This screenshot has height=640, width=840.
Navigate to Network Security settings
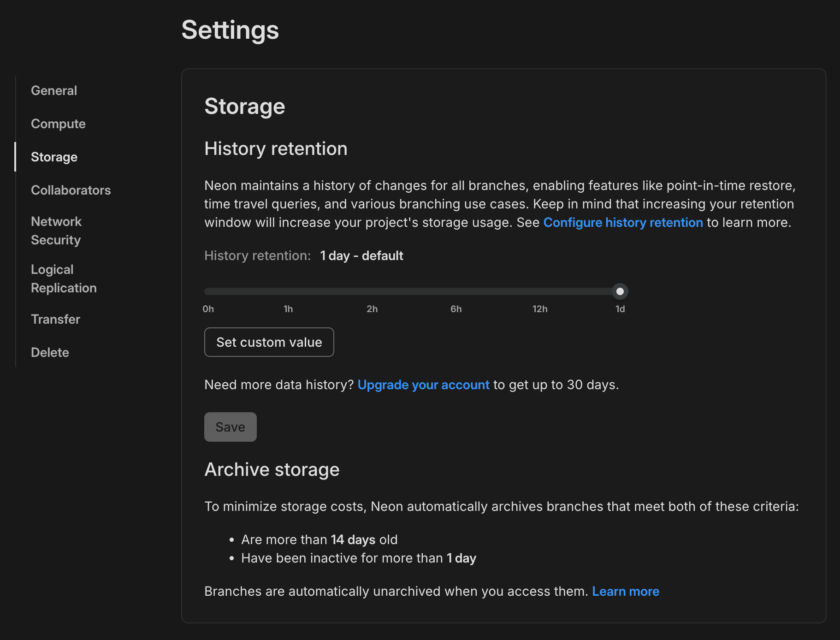click(56, 231)
